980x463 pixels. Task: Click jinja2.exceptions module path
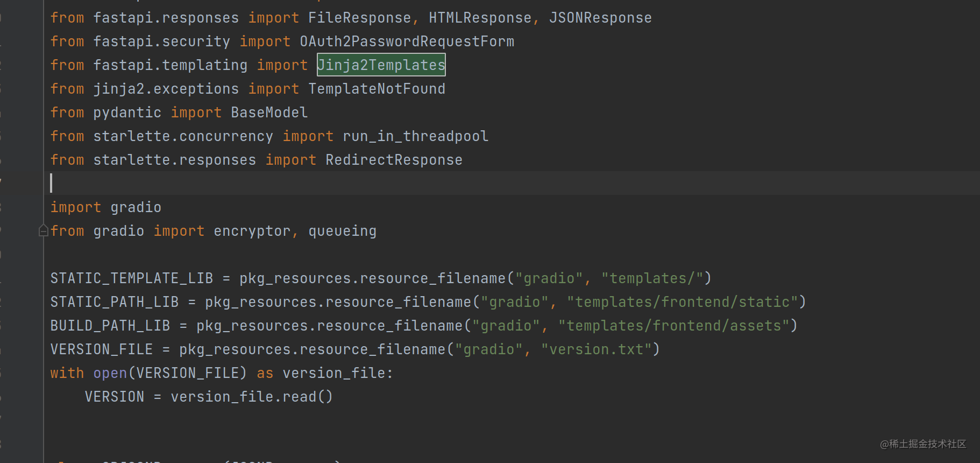tap(166, 89)
